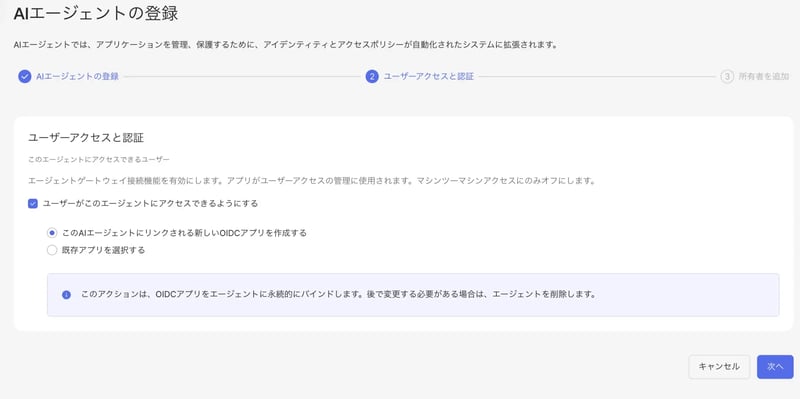Click the AIエージェントの登録 page heading

tap(96, 13)
